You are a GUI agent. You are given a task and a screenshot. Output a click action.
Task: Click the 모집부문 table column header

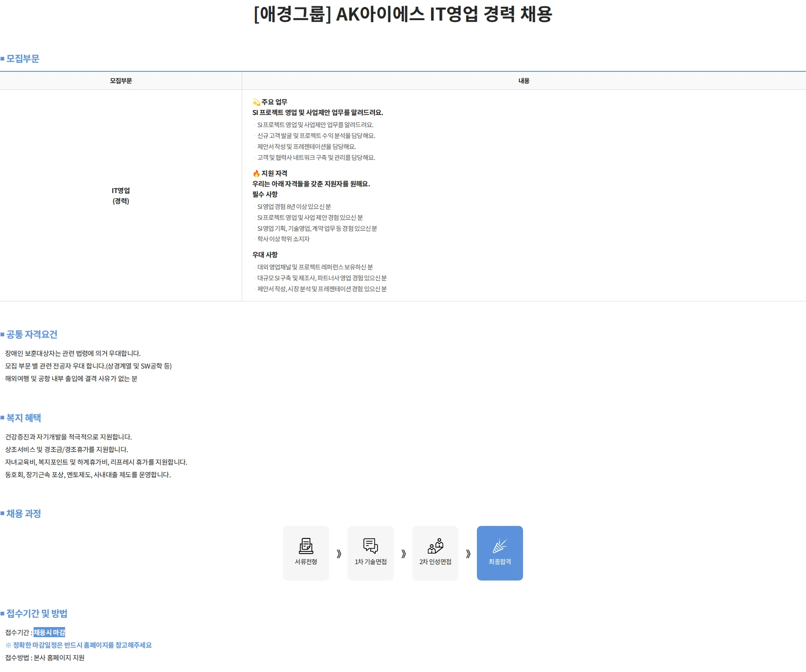(121, 81)
